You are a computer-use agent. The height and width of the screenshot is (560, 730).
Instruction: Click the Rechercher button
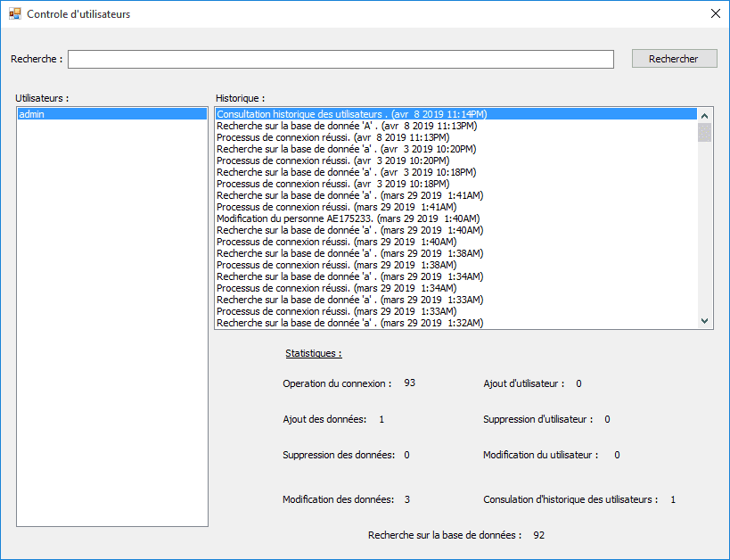pos(674,59)
